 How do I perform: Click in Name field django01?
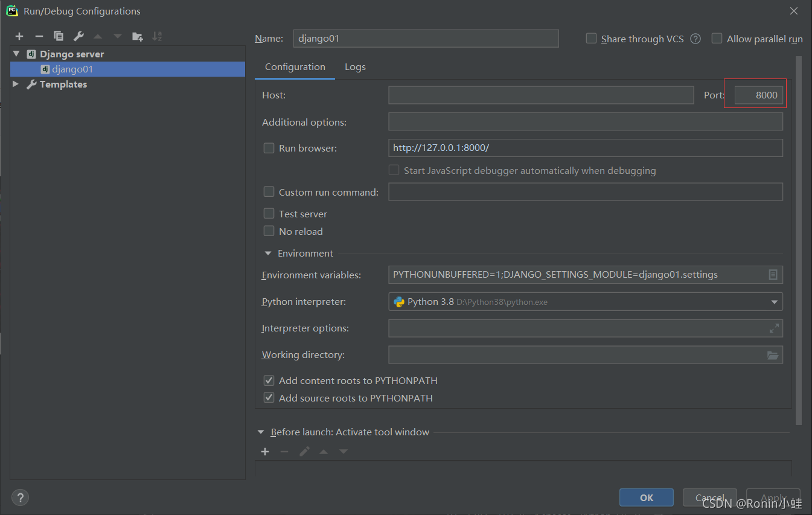[426, 39]
